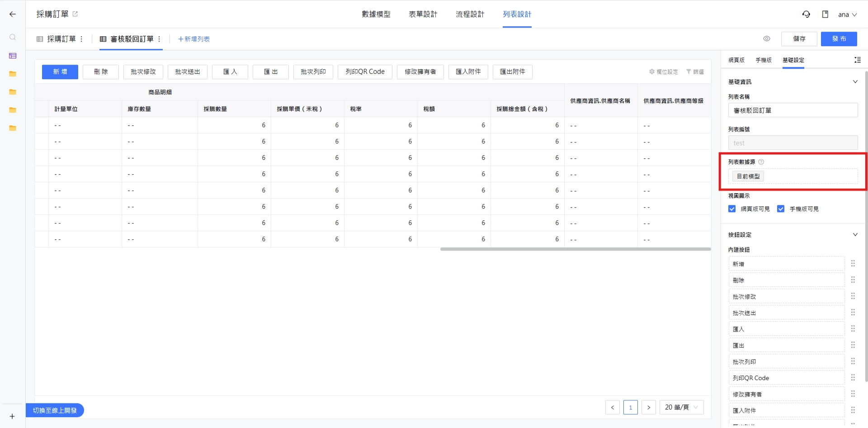Click the 發布 publish button
Screen dimensions: 868x428
pos(839,39)
